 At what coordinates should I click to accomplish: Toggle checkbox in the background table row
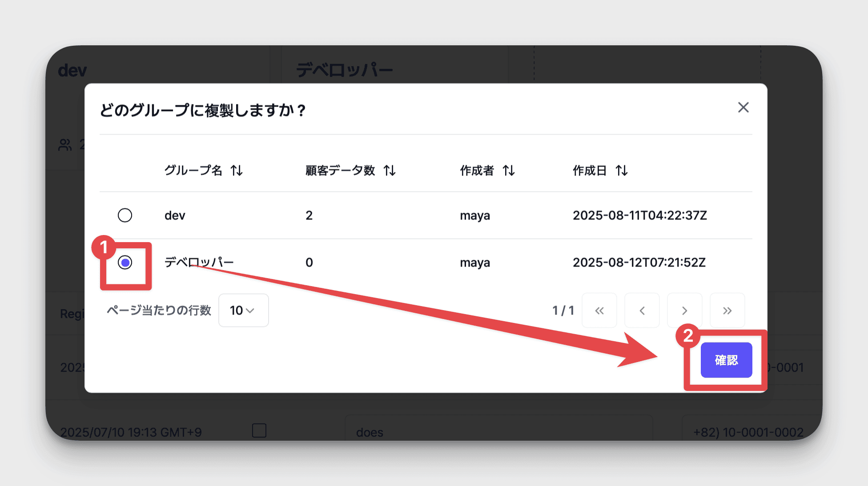pyautogui.click(x=259, y=430)
